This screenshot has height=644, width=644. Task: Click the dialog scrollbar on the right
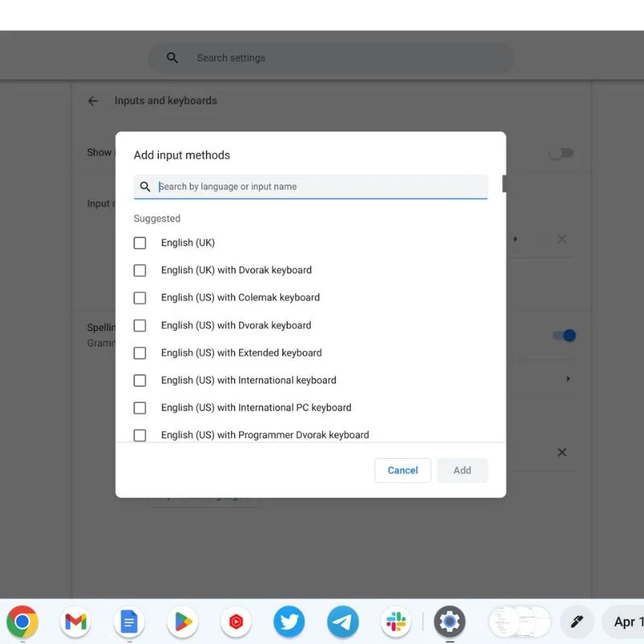(x=503, y=184)
